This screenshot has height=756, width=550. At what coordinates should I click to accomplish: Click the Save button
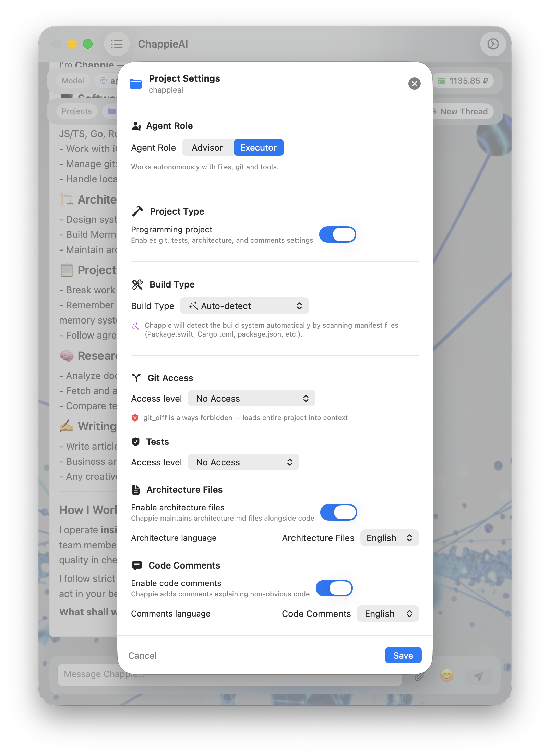pos(403,655)
